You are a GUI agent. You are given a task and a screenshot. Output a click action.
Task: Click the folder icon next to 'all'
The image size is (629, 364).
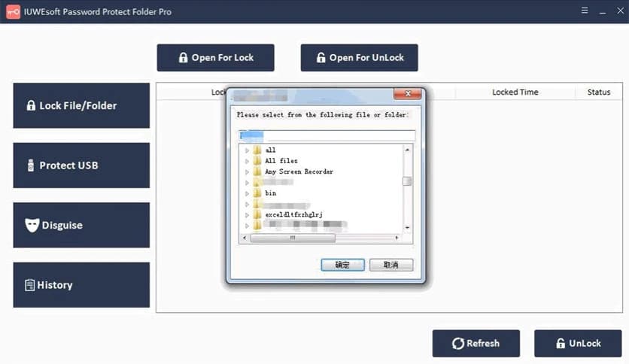point(257,150)
